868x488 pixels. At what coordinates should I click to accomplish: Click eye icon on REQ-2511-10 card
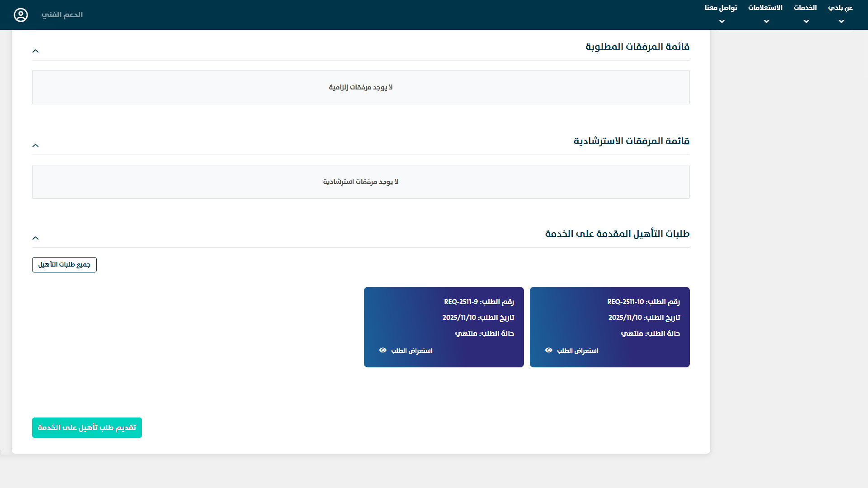(549, 351)
